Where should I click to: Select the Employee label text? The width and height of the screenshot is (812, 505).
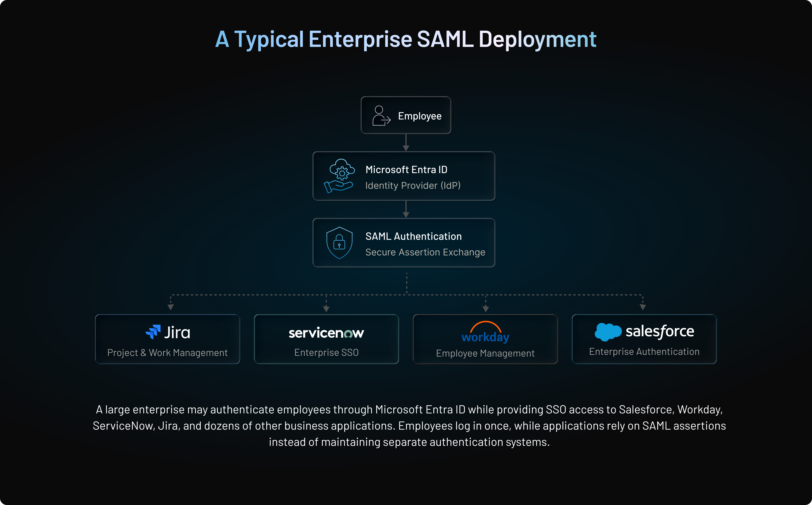coord(420,116)
